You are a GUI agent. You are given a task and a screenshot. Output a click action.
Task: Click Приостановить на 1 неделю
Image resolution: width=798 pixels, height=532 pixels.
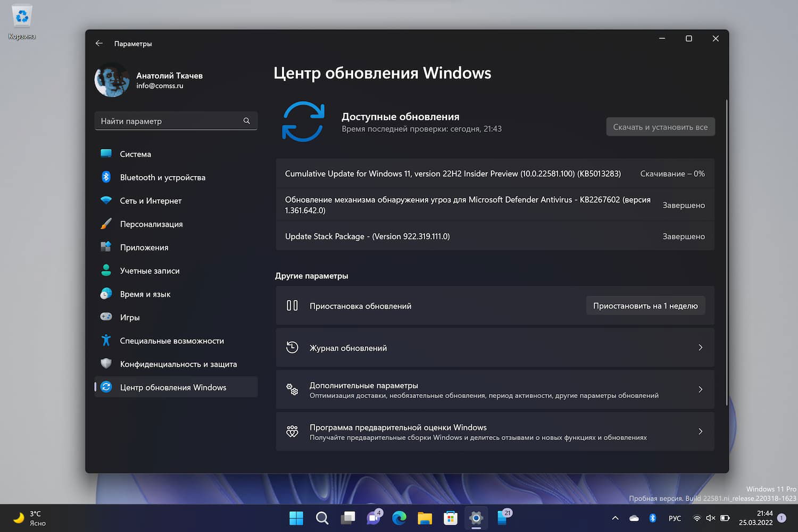coord(645,305)
